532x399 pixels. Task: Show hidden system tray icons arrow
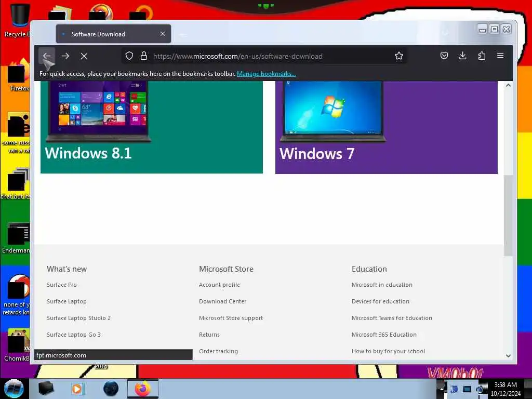point(442,389)
